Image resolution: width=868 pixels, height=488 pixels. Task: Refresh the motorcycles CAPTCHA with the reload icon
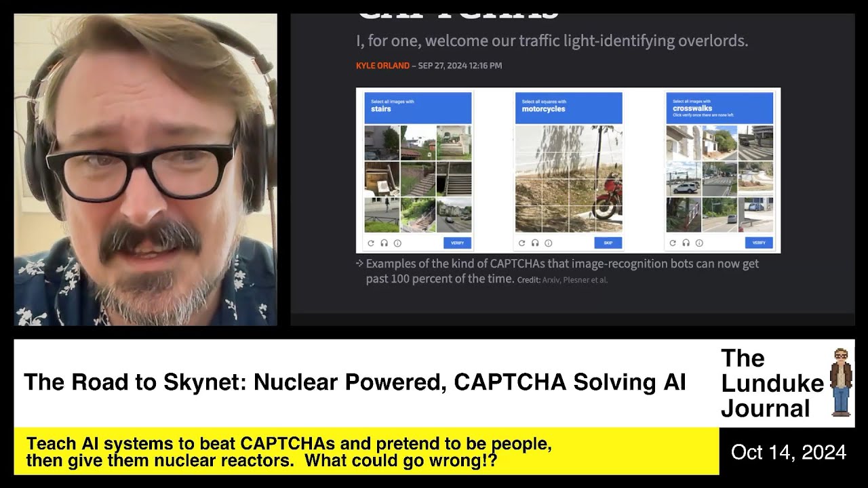pos(522,243)
